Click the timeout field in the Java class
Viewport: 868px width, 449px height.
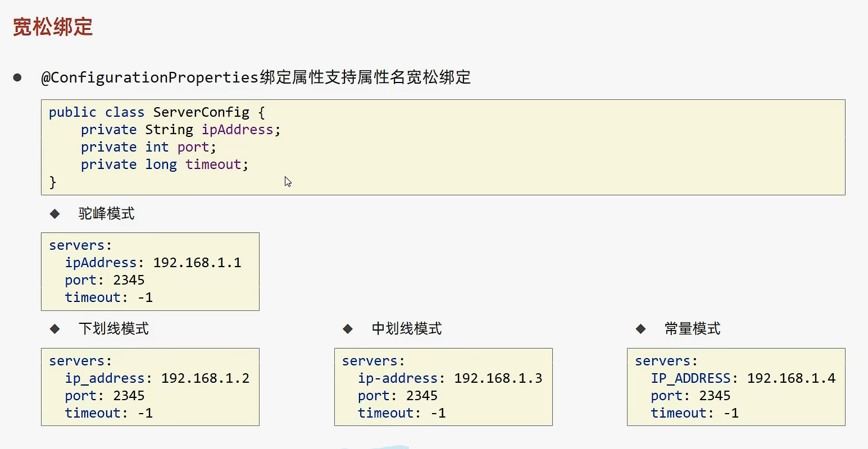(213, 164)
